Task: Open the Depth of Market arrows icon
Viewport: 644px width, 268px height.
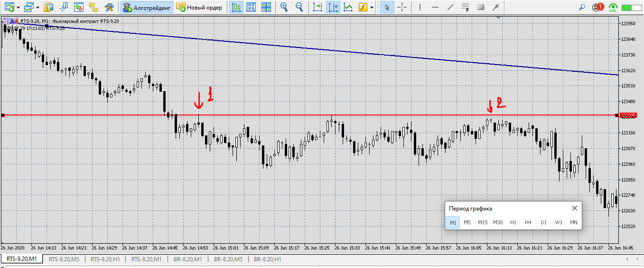Action: pyautogui.click(x=79, y=7)
